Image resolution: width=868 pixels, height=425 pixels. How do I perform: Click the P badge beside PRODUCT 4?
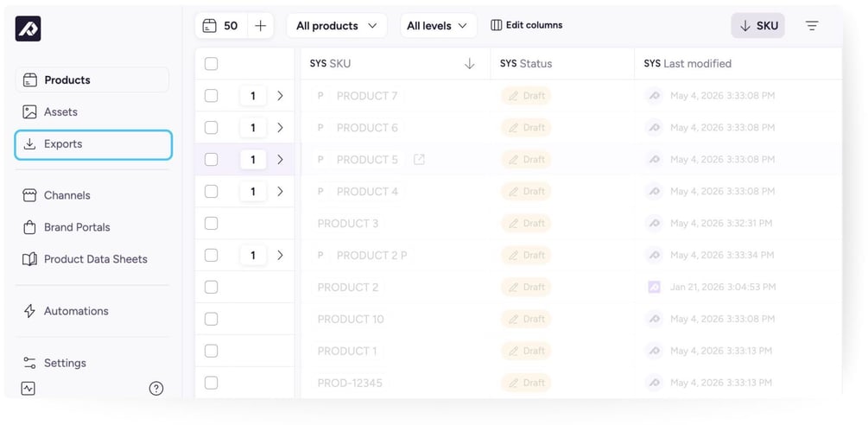pyautogui.click(x=320, y=192)
